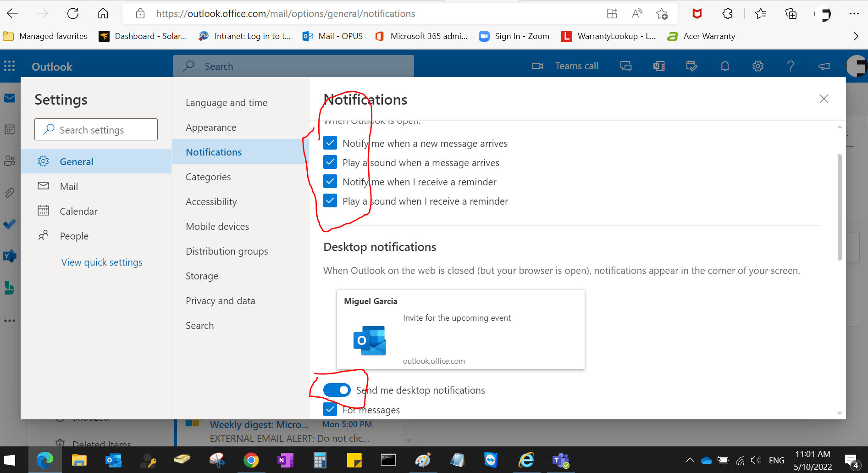Screen dimensions: 868x473
Task: Show hidden system tray icons
Action: 690,460
